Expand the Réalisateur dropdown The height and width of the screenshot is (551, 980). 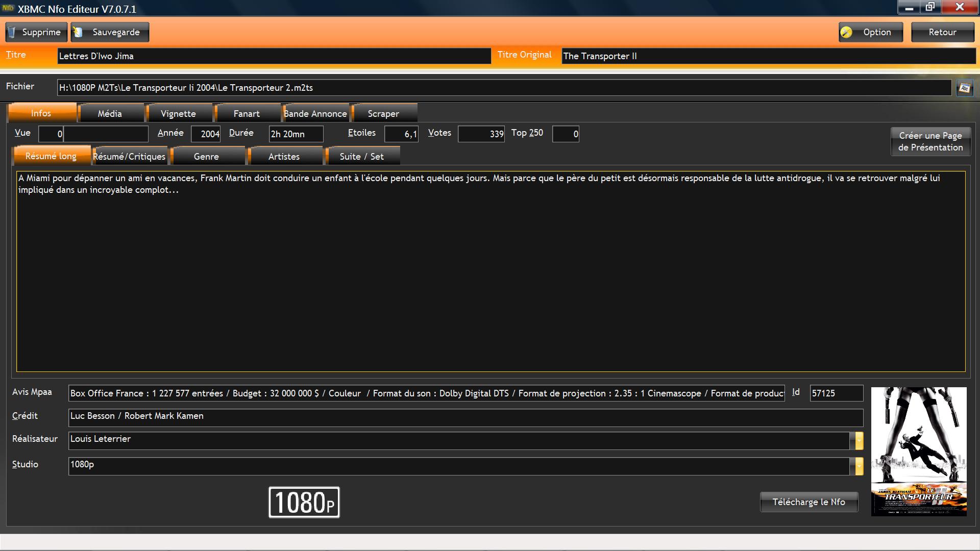(859, 441)
